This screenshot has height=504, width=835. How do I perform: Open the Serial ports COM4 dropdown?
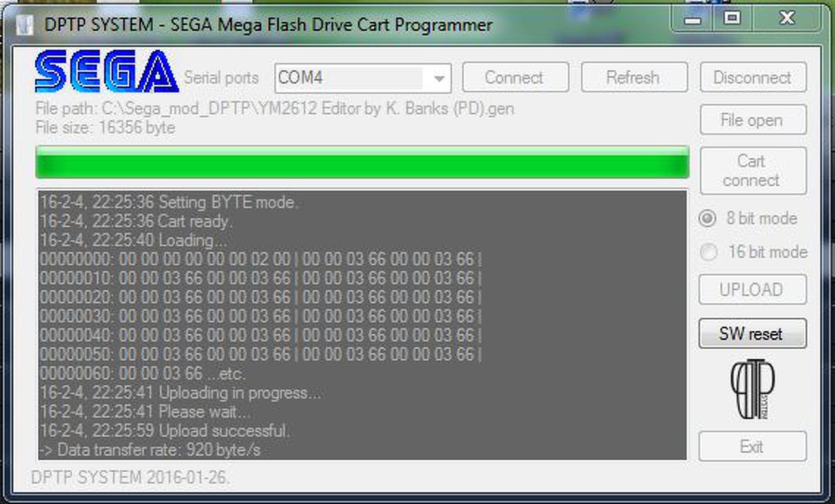point(363,78)
